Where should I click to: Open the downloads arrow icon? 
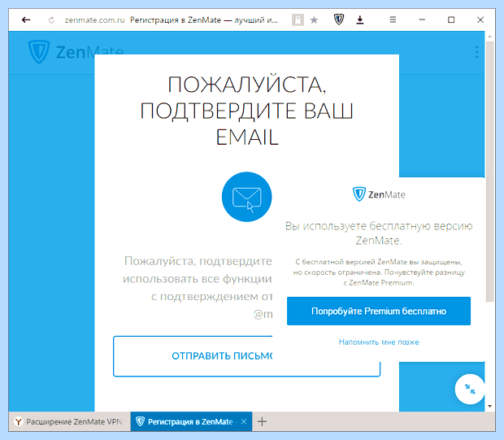[360, 20]
